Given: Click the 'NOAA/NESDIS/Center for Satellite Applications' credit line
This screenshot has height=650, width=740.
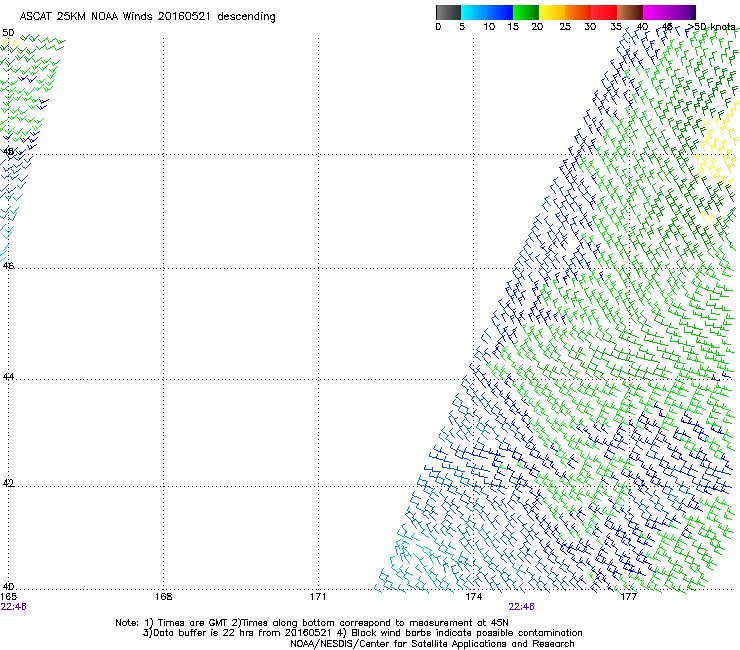Looking at the screenshot, I should click(x=432, y=644).
